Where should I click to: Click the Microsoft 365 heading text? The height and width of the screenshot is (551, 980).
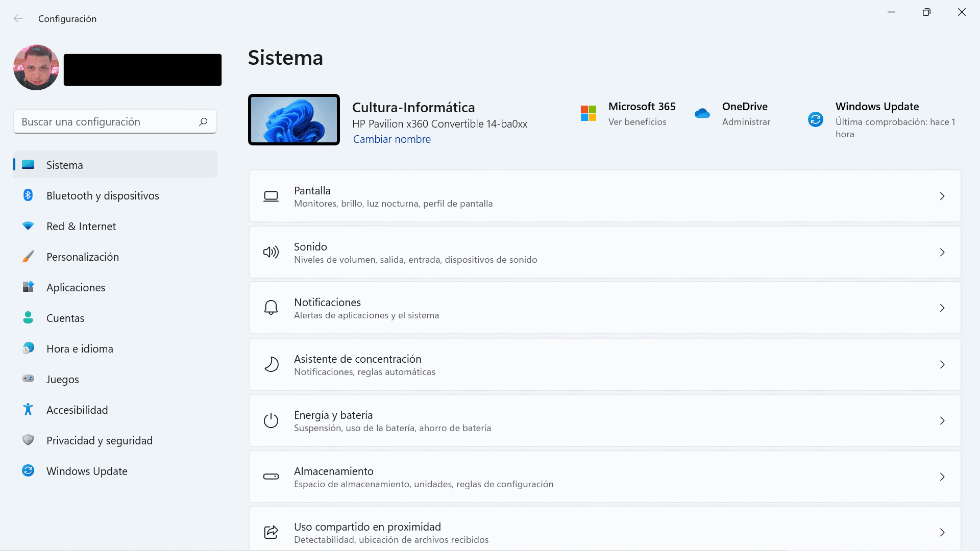coord(642,107)
